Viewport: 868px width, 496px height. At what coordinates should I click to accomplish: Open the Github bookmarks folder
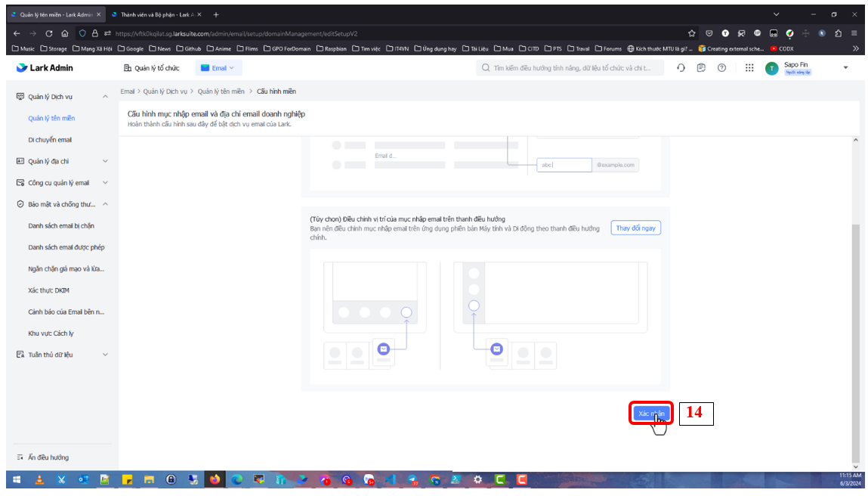point(187,49)
